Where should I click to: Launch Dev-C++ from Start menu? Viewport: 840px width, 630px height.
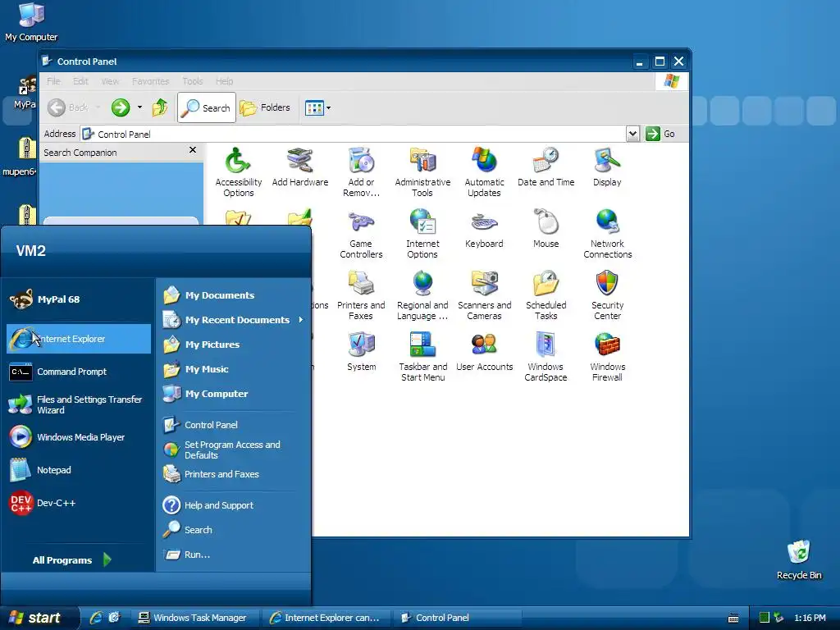click(x=78, y=503)
